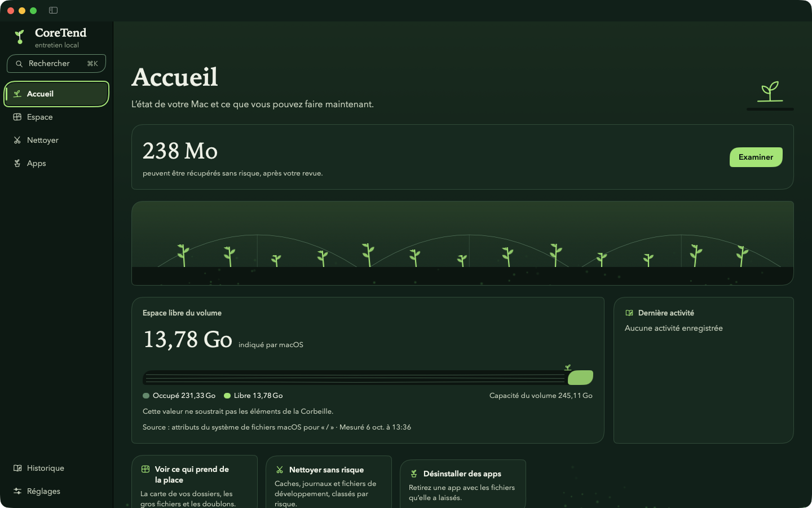The height and width of the screenshot is (508, 812).
Task: Click the Capacité du volume 245,11 Go text
Action: (x=541, y=396)
